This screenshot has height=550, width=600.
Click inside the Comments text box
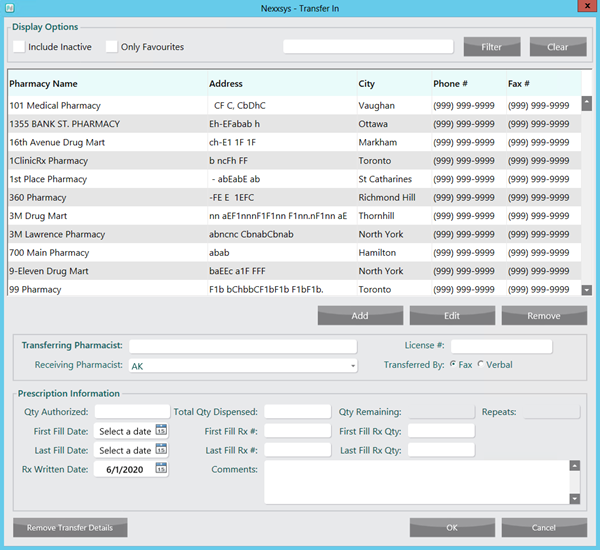tap(417, 482)
